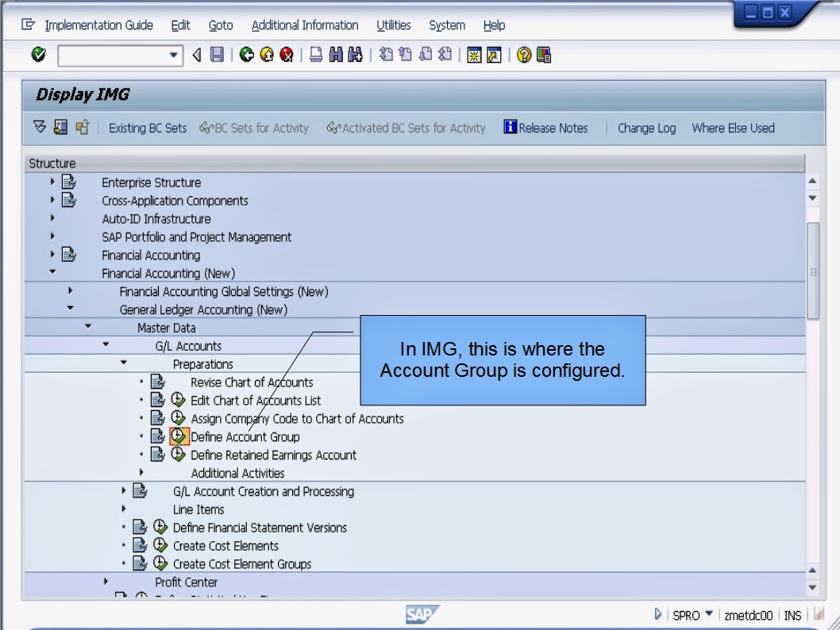Collapse the Preparations node
This screenshot has height=630, width=840.
124,363
